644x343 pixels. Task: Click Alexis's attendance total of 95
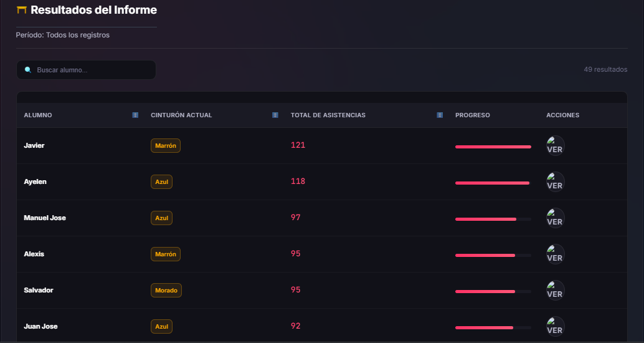tap(296, 254)
